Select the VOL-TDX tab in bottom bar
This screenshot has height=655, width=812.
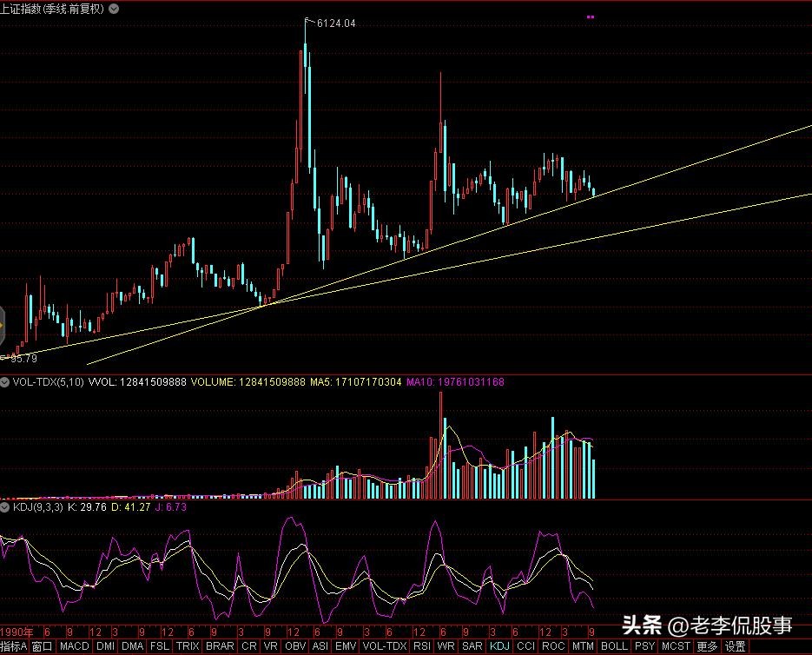point(383,647)
